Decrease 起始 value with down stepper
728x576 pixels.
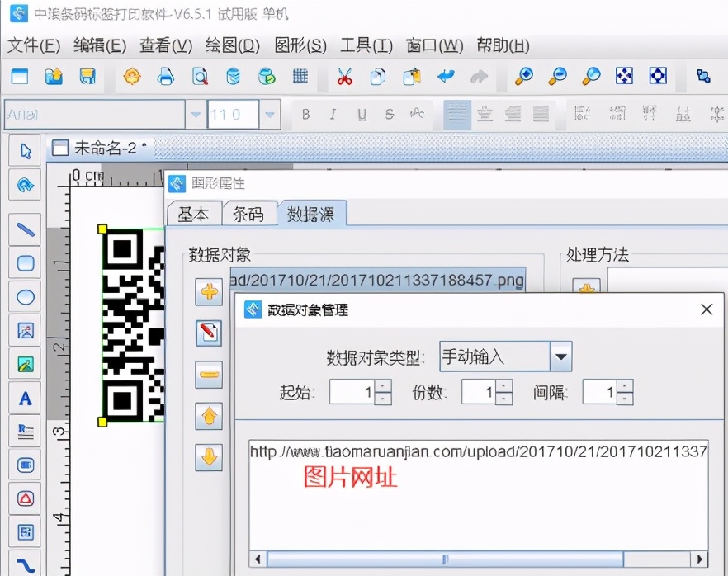pyautogui.click(x=383, y=399)
